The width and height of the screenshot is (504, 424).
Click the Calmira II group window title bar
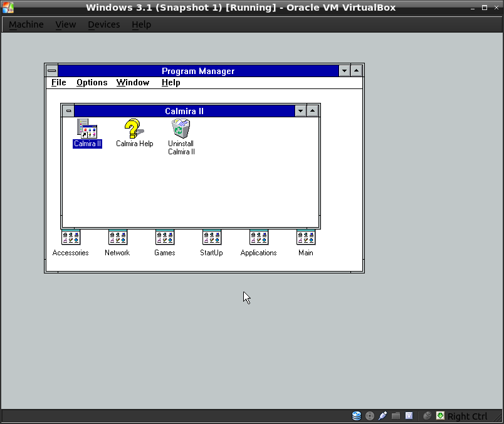pyautogui.click(x=184, y=111)
